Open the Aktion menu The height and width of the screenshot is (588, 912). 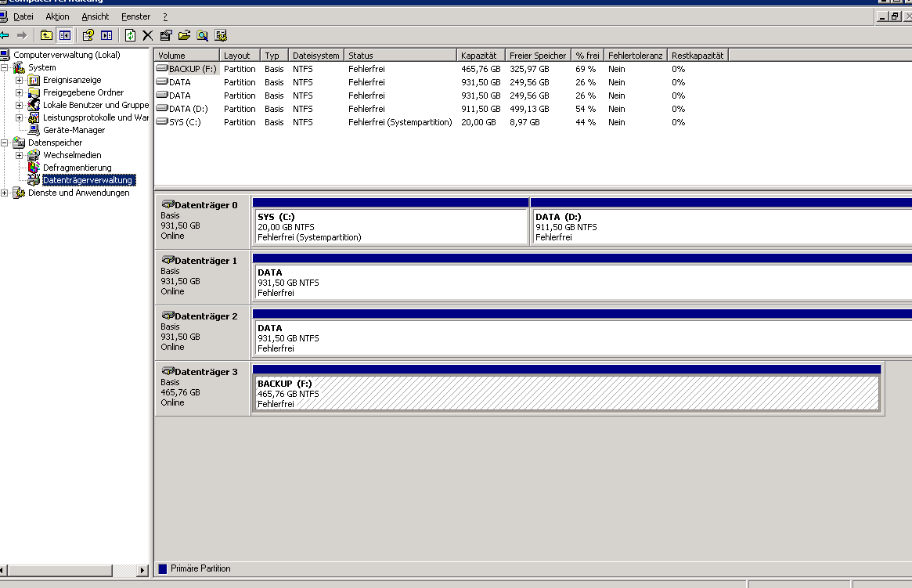point(58,17)
